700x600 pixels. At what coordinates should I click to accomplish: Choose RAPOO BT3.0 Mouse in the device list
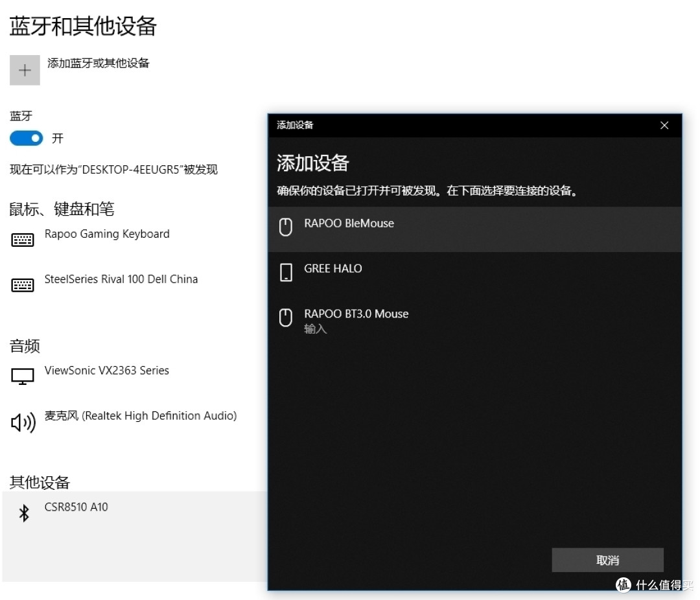[475, 320]
